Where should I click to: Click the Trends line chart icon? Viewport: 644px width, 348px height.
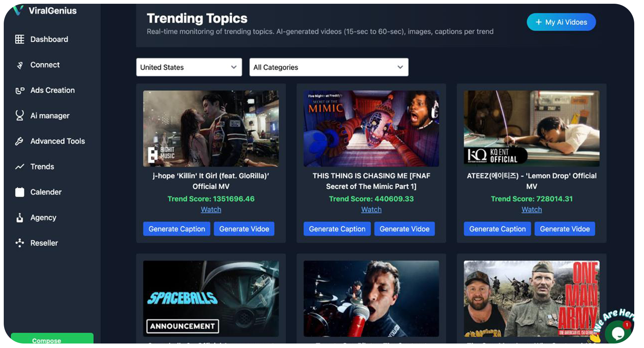tap(20, 166)
